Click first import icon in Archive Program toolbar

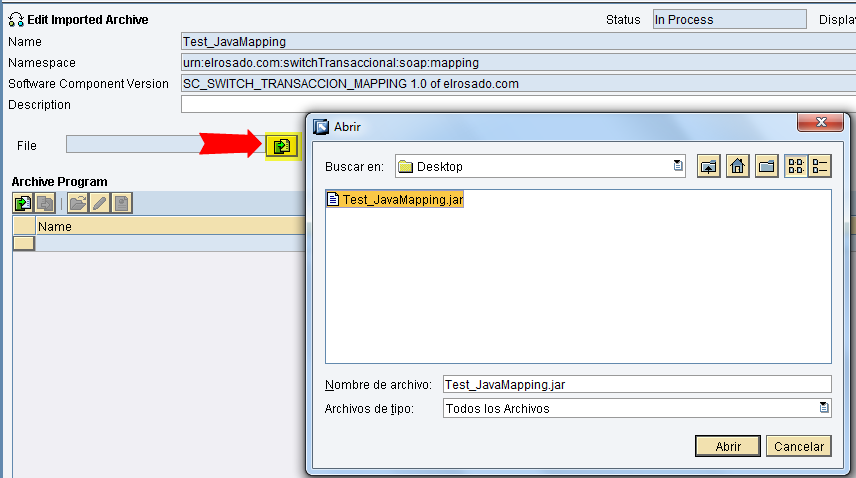coord(22,204)
